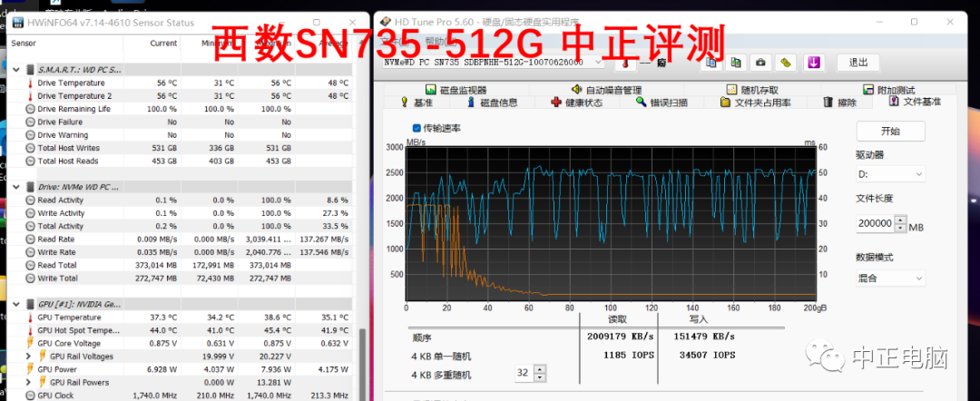
Task: Collapse the Drive: NVMe WD PC sensor group
Action: click(x=16, y=187)
